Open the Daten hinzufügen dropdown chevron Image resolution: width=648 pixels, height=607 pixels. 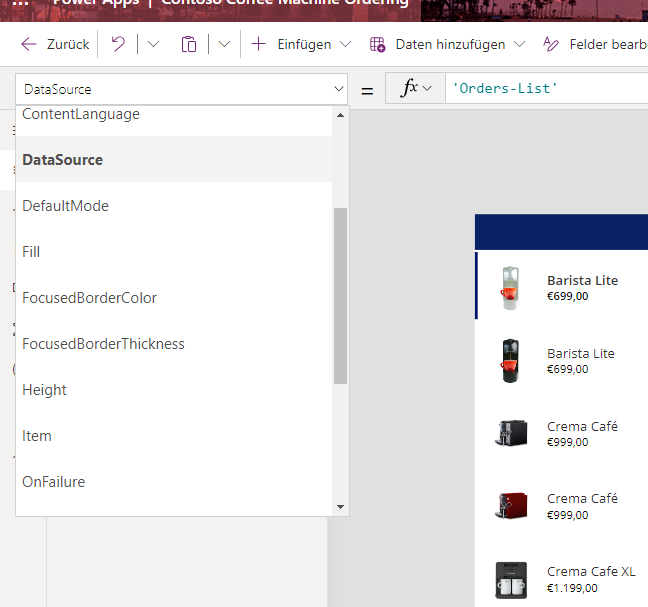[x=519, y=44]
